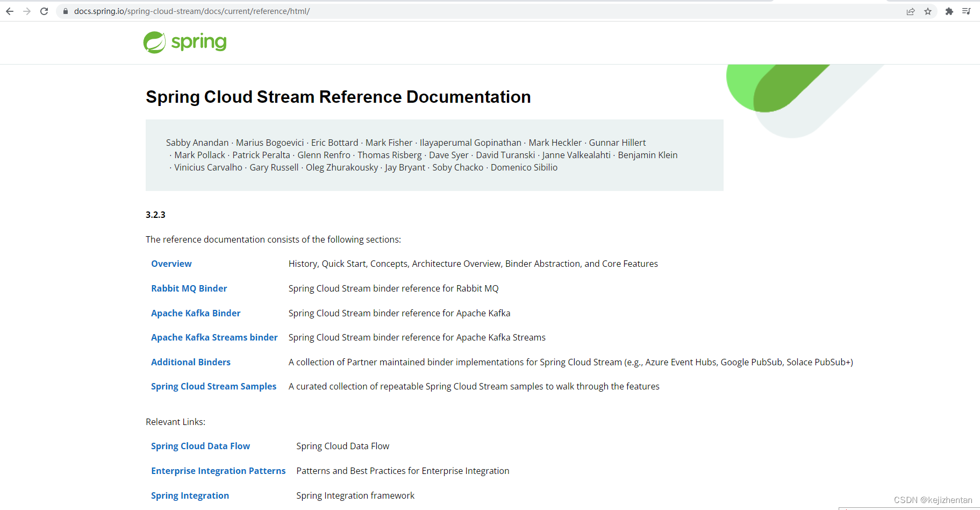Image resolution: width=980 pixels, height=510 pixels.
Task: Click the curated collection of samples description
Action: pos(474,386)
